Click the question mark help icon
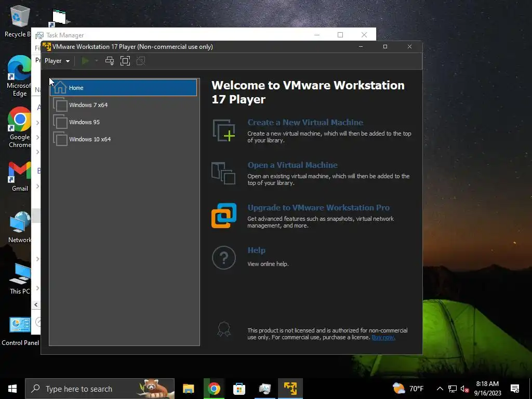 tap(224, 258)
